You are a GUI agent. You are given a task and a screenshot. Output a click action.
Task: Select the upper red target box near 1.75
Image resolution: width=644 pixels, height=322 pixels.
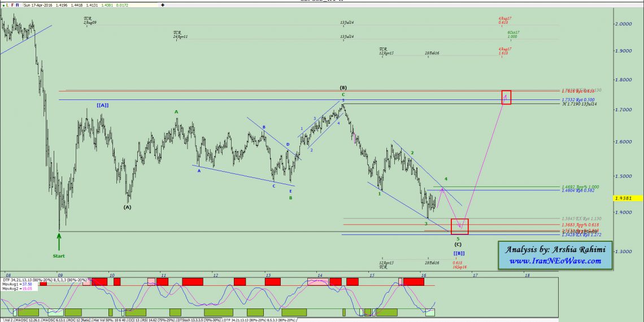(x=506, y=97)
